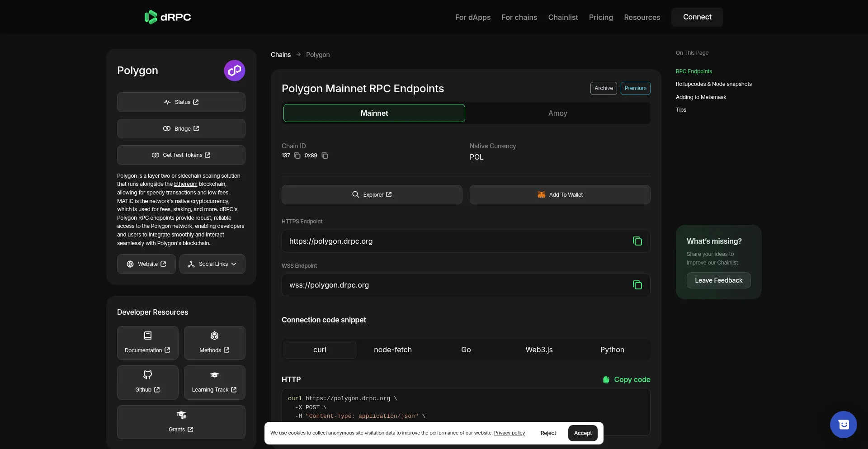Open Documentation developer resource
868x449 pixels.
pos(148,343)
